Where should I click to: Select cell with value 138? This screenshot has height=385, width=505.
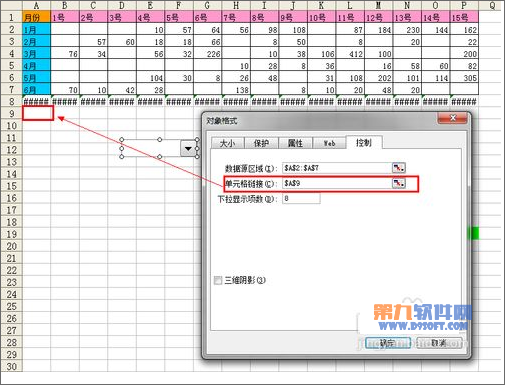tap(236, 90)
